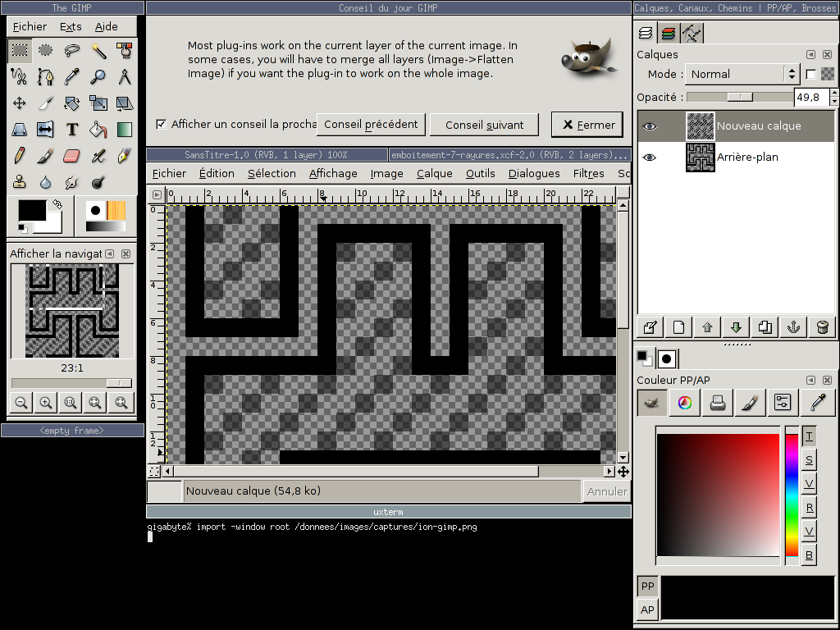Open Fichier menu in the toolbox
840x630 pixels.
(30, 27)
